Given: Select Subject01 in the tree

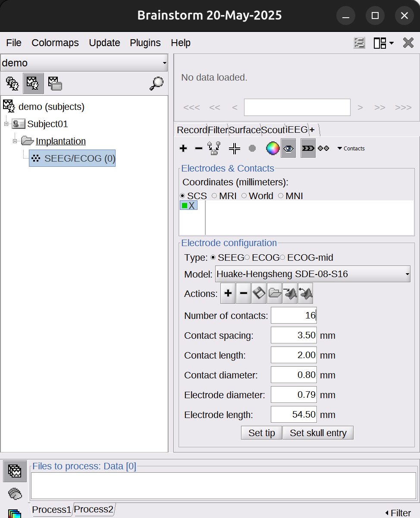Looking at the screenshot, I should pyautogui.click(x=47, y=124).
